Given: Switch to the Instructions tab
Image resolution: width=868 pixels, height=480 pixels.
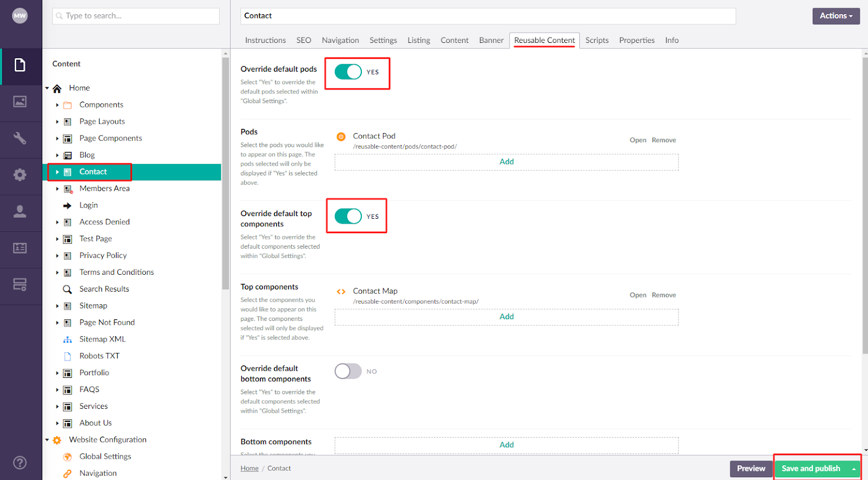Looking at the screenshot, I should tap(265, 40).
